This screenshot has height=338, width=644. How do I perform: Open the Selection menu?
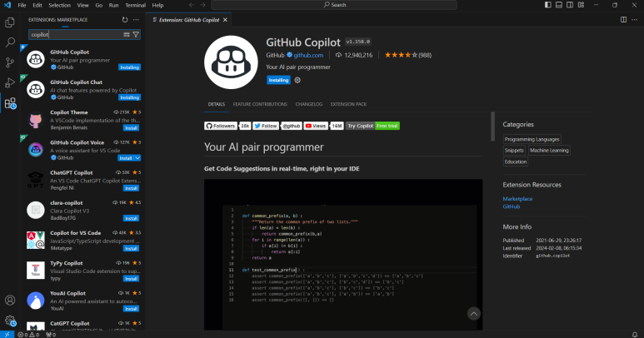pyautogui.click(x=59, y=5)
